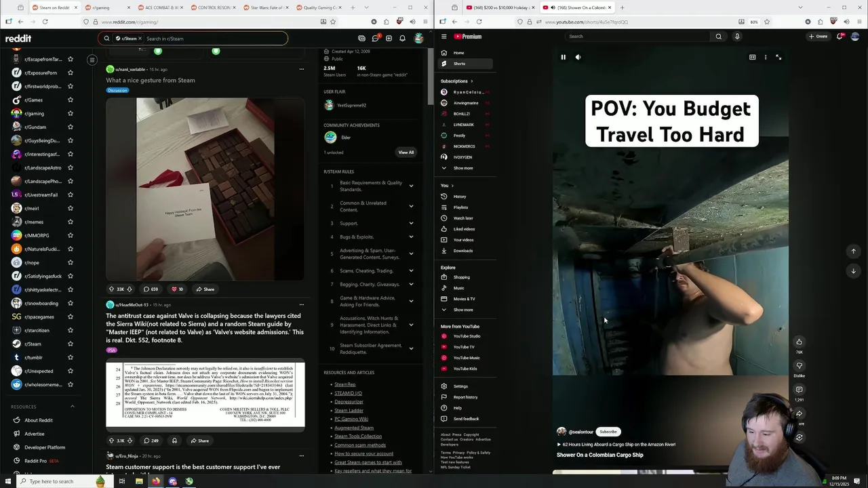
Task: Collapse the Reddit left sidebar toggle
Action: point(92,60)
